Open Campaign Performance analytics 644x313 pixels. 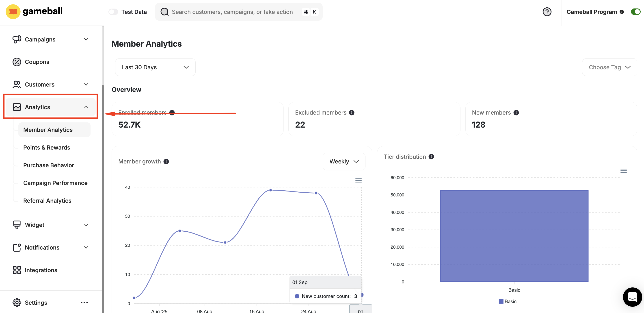pos(55,183)
